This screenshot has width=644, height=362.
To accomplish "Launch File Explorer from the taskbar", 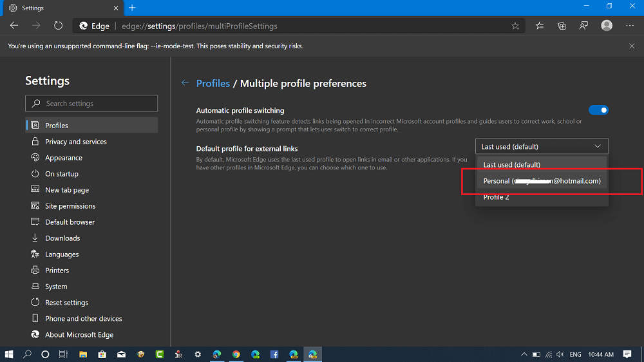I will coord(83,354).
